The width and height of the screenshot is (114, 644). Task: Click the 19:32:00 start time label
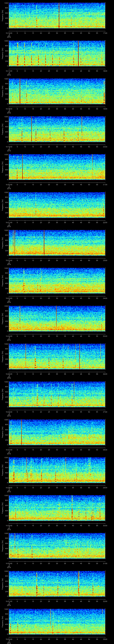(x=9, y=639)
